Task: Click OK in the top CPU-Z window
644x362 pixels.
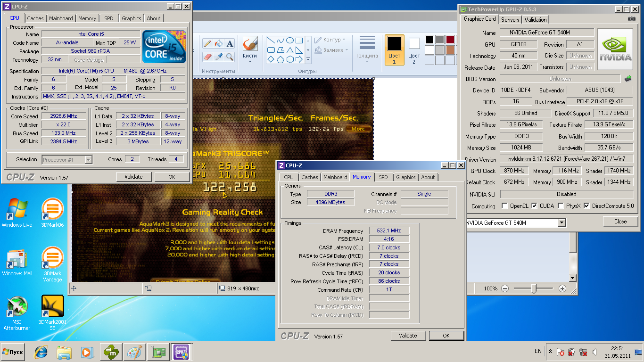Action: click(x=172, y=177)
